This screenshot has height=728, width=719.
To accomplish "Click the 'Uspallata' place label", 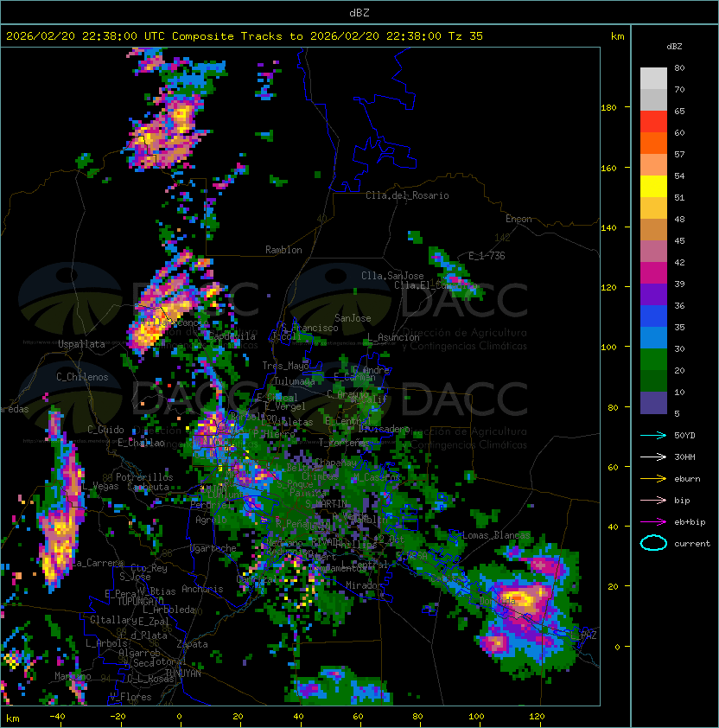I will (x=81, y=344).
